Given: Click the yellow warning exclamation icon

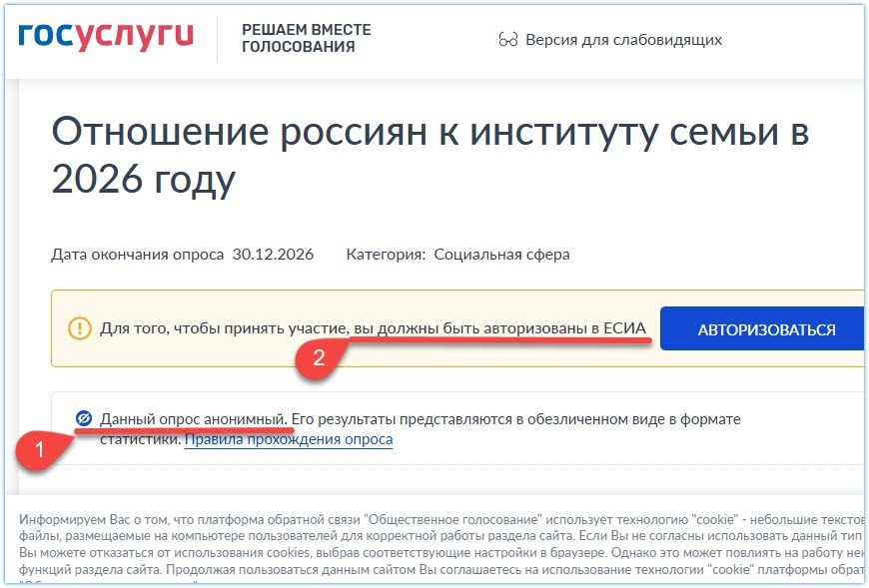Looking at the screenshot, I should (x=79, y=328).
